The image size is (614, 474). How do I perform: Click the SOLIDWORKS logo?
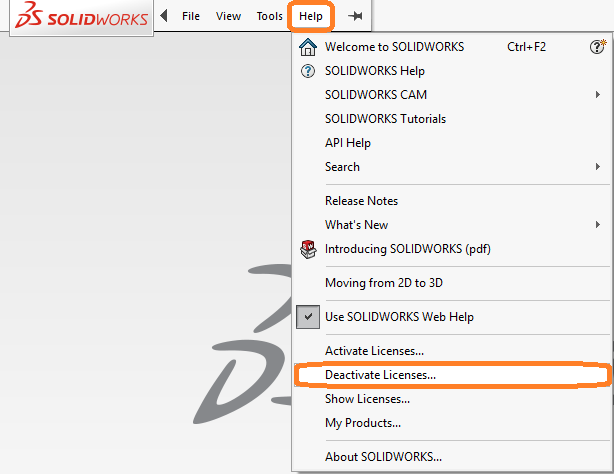[78, 18]
